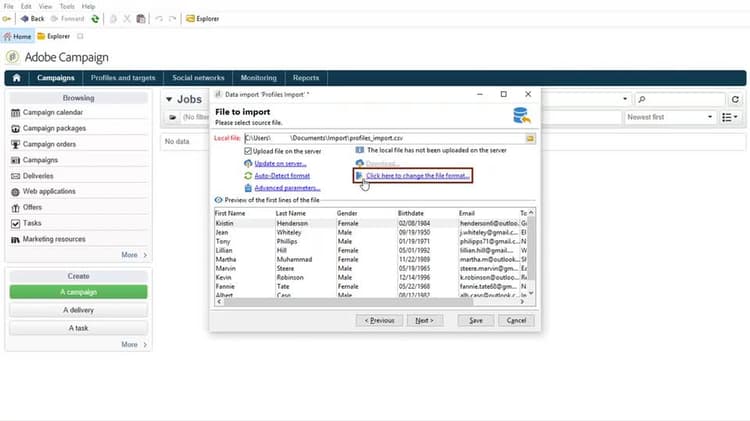Click the Campaign orders icon
The width and height of the screenshot is (750, 421).
click(15, 144)
